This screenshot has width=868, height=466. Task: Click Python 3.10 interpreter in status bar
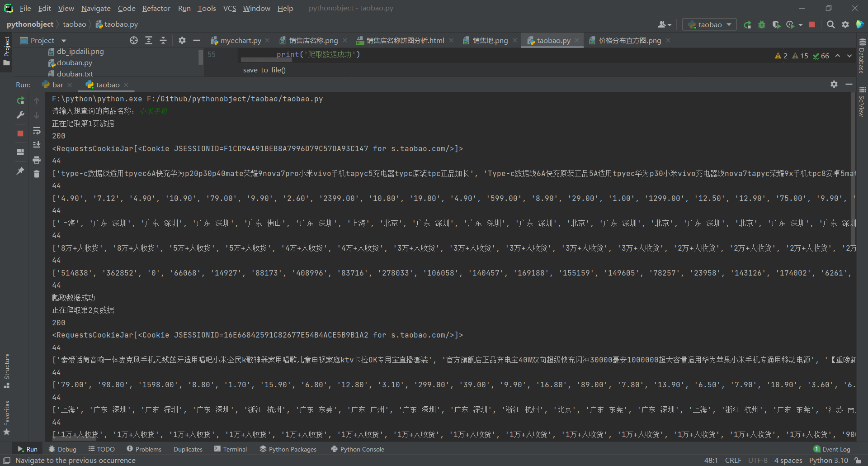(x=829, y=461)
